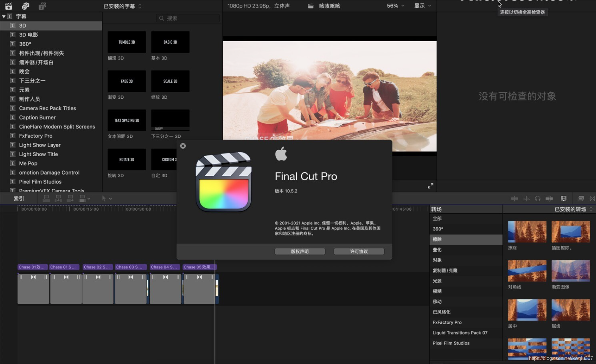Screen dimensions: 596x364
Task: Select the 下三分之一 titles category
Action: point(51,81)
